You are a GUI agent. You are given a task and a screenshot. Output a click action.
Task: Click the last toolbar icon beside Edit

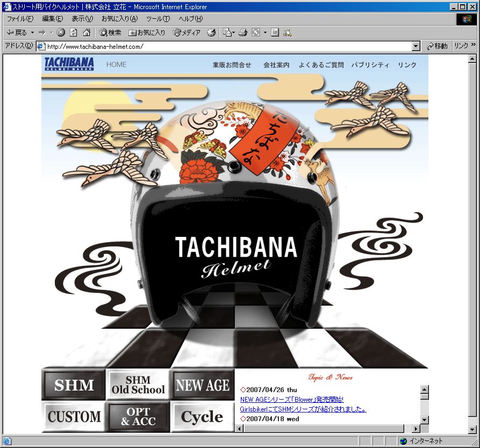[x=287, y=32]
